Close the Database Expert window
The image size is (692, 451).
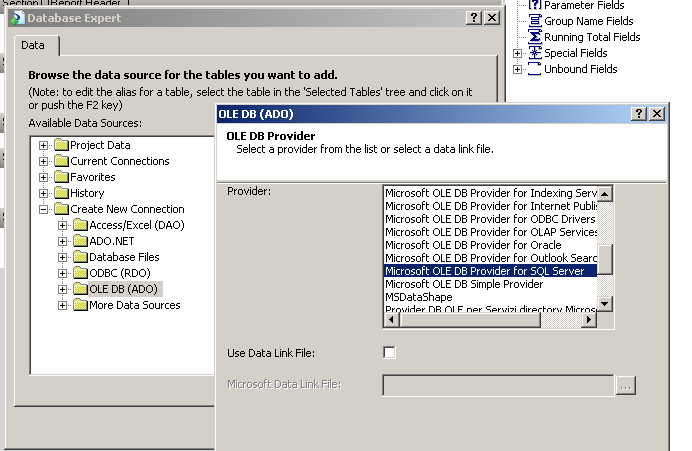(492, 18)
